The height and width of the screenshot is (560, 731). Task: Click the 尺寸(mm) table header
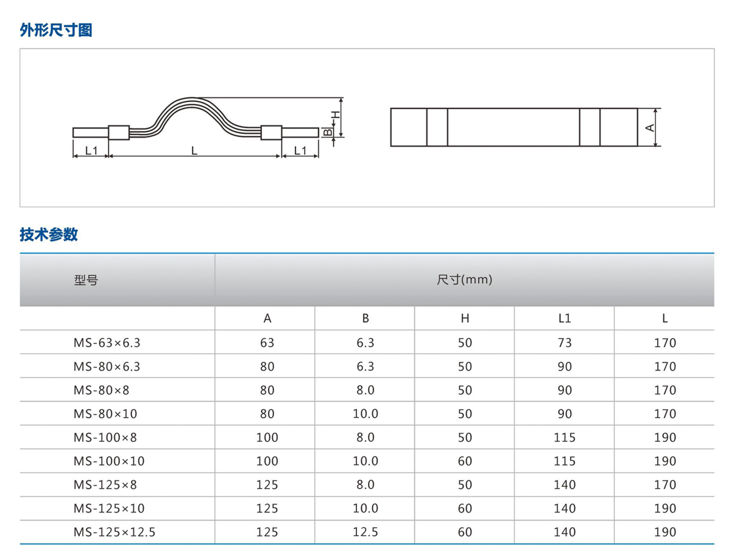click(x=464, y=280)
